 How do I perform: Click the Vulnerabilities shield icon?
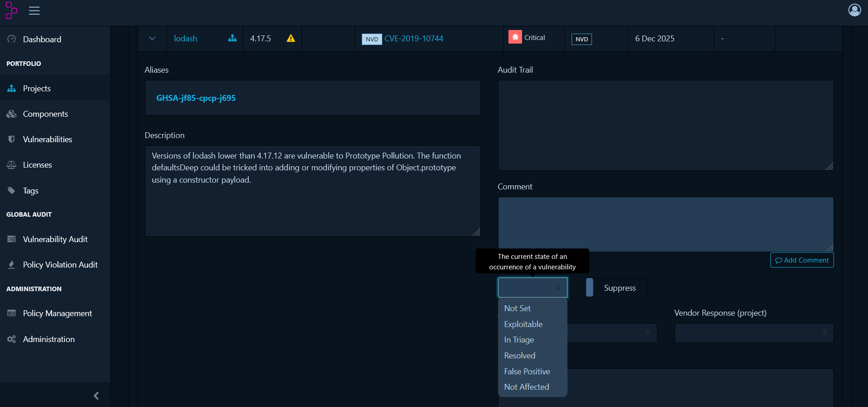[x=12, y=139]
